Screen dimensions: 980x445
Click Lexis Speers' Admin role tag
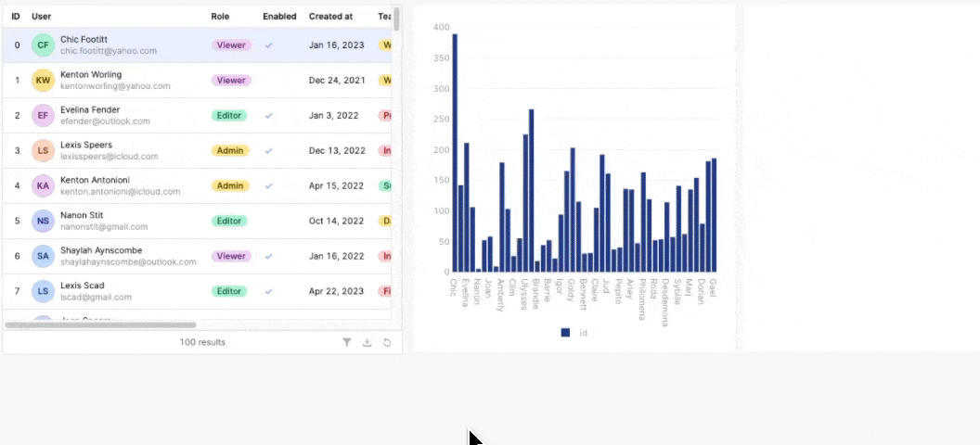(230, 151)
